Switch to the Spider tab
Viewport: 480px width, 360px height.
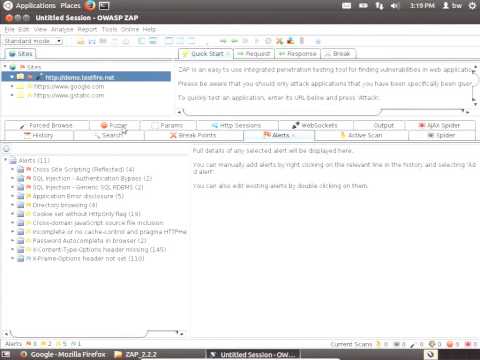(x=442, y=135)
